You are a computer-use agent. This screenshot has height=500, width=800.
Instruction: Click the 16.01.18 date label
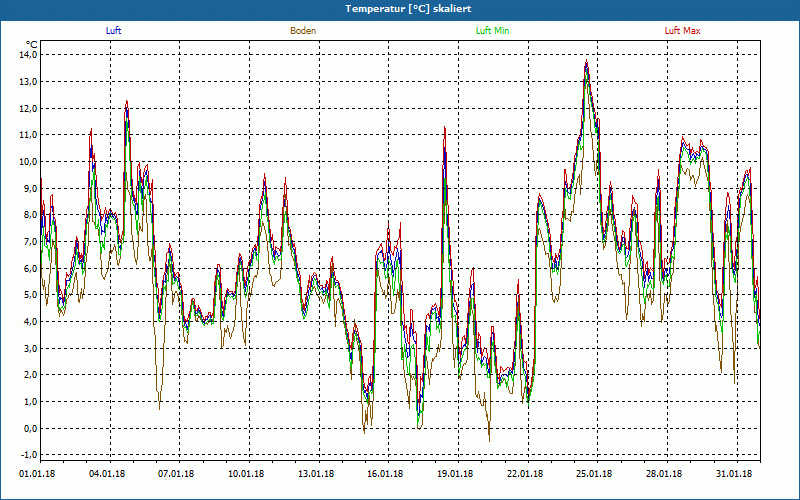point(385,474)
